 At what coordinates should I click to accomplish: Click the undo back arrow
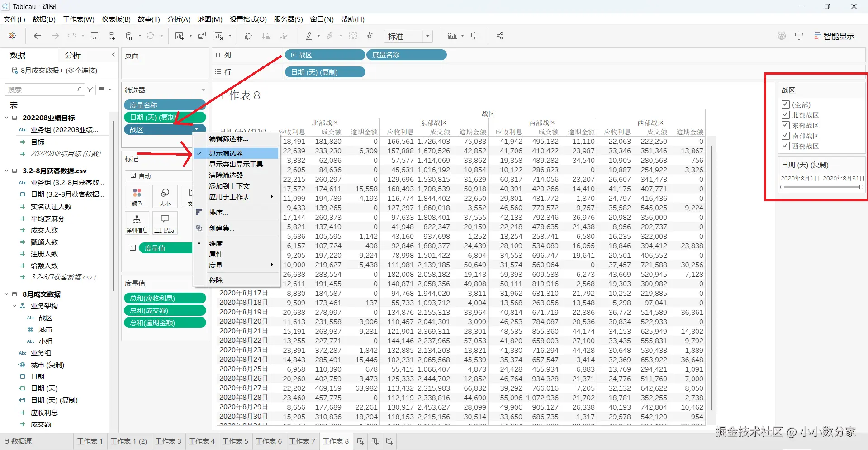tap(38, 36)
